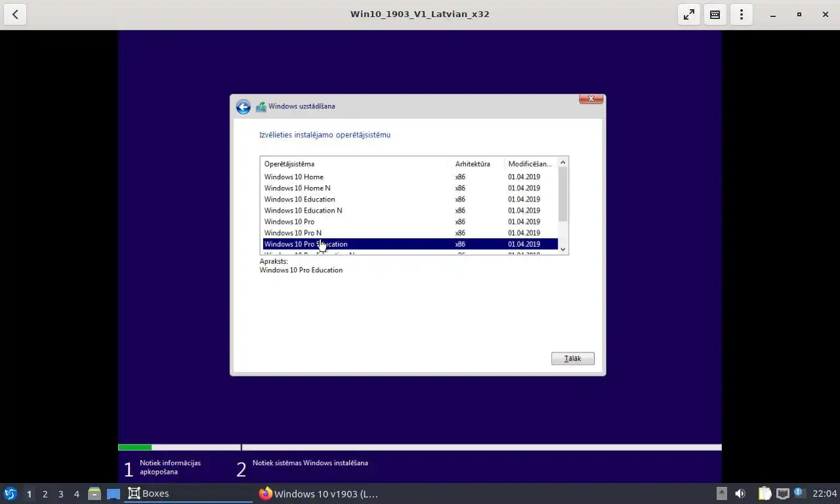Click the Tālāk button

[x=573, y=358]
